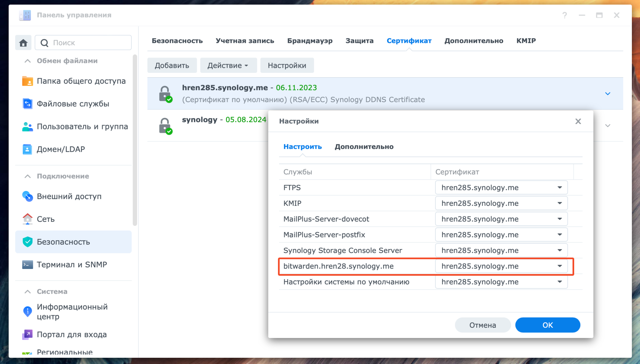Open Synology Storage Console Server certificate dropdown

point(501,250)
